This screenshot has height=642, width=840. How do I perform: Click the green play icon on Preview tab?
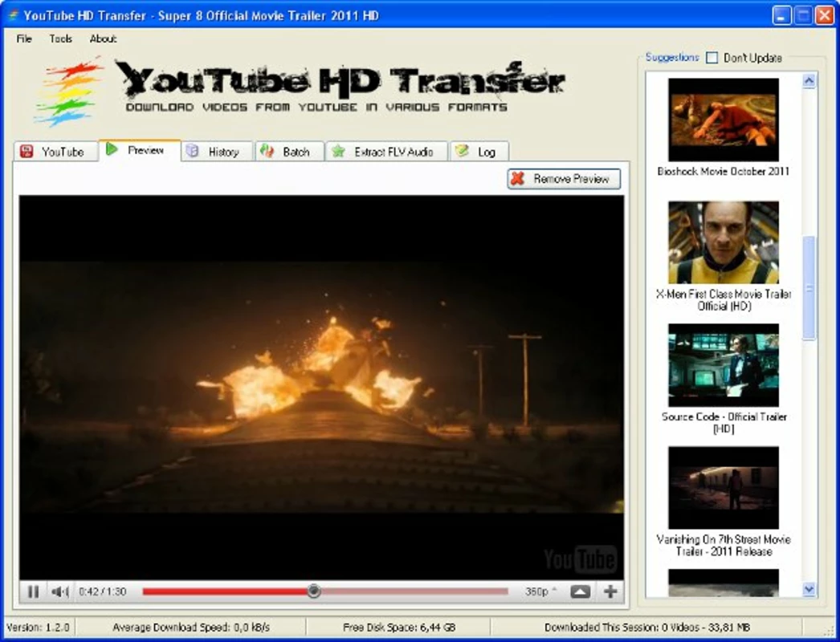click(112, 149)
